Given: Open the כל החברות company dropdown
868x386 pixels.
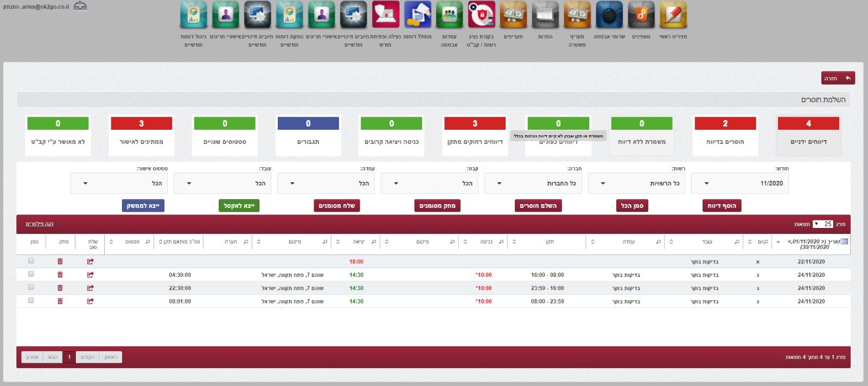Looking at the screenshot, I should [x=533, y=183].
